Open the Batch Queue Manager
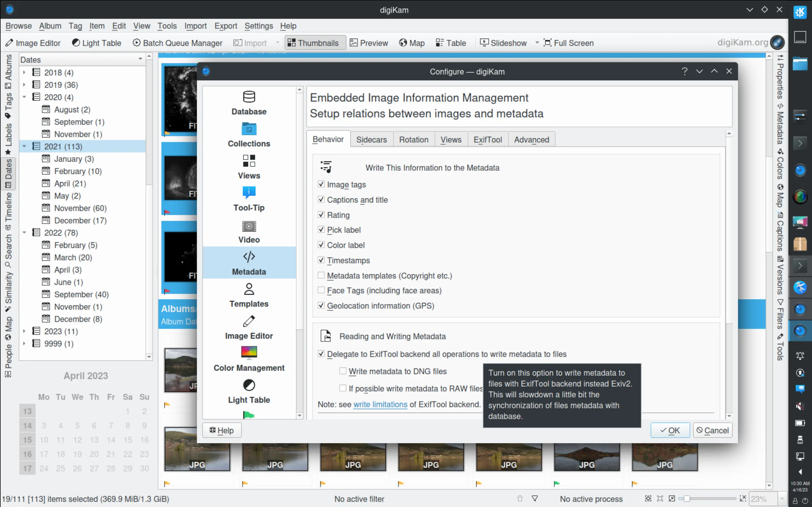This screenshot has width=812, height=507. (x=178, y=43)
